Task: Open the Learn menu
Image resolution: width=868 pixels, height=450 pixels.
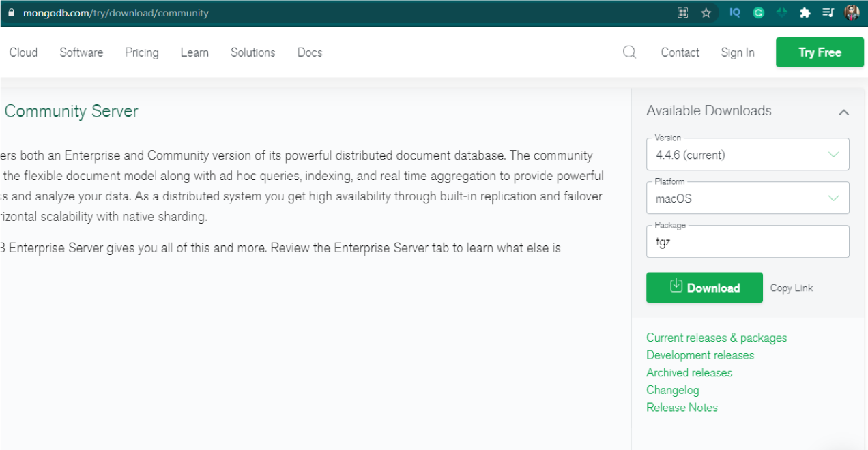Action: 194,52
